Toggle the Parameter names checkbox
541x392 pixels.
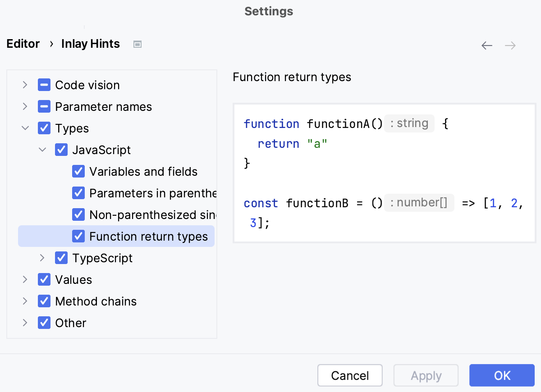[44, 106]
